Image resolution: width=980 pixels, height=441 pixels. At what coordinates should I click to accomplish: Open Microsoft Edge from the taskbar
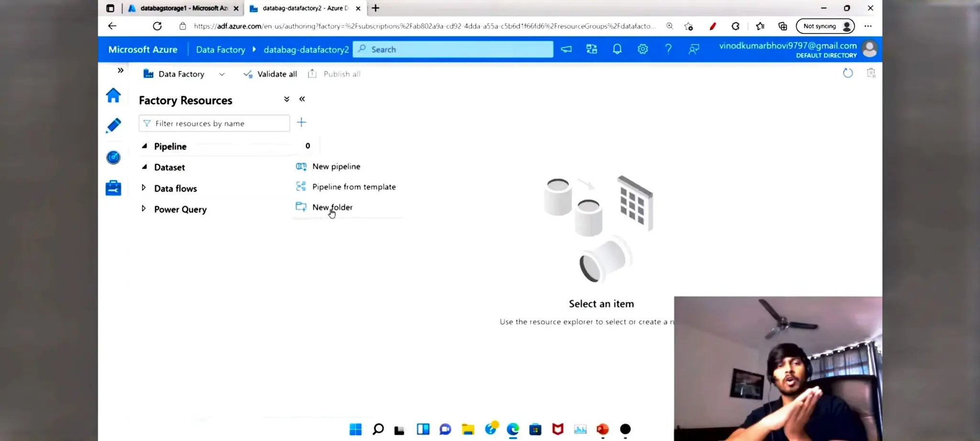pyautogui.click(x=513, y=429)
